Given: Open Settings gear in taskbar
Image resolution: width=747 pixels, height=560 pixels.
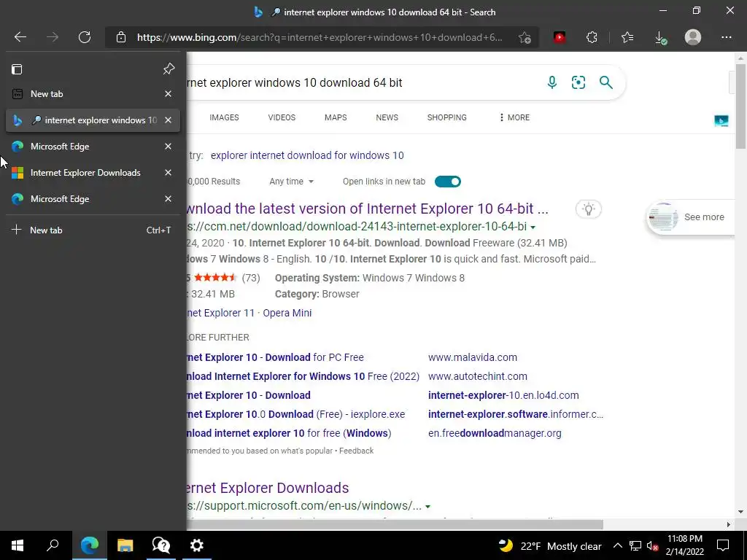Looking at the screenshot, I should [x=196, y=545].
